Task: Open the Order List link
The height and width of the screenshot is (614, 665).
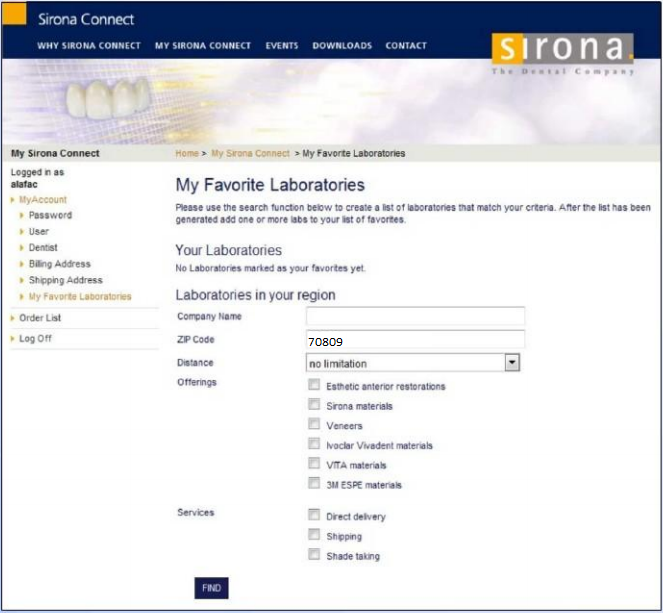Action: (x=40, y=318)
